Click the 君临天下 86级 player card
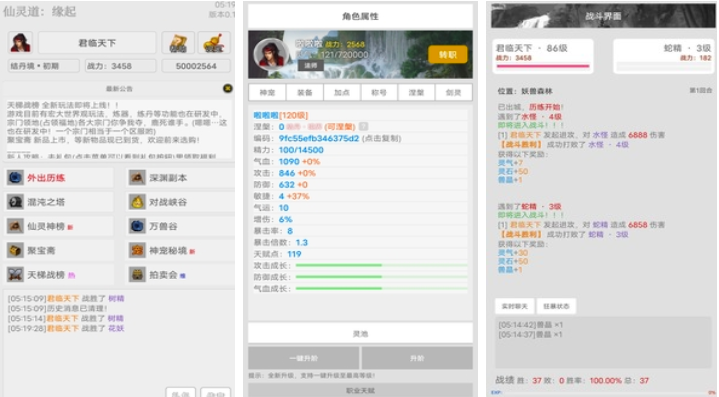The width and height of the screenshot is (719, 397). (x=543, y=55)
